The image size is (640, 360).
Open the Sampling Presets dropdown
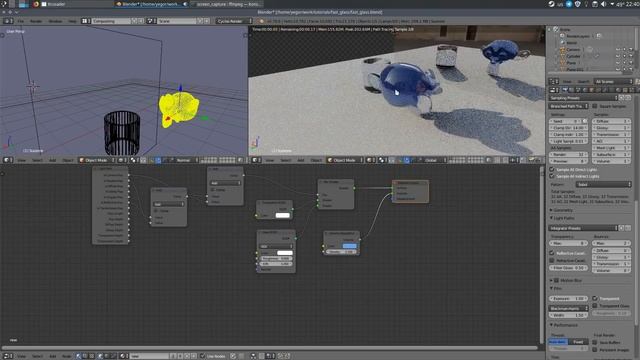[583, 98]
